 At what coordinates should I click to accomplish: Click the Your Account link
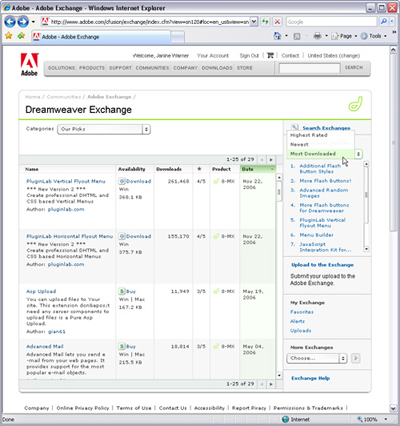(213, 56)
